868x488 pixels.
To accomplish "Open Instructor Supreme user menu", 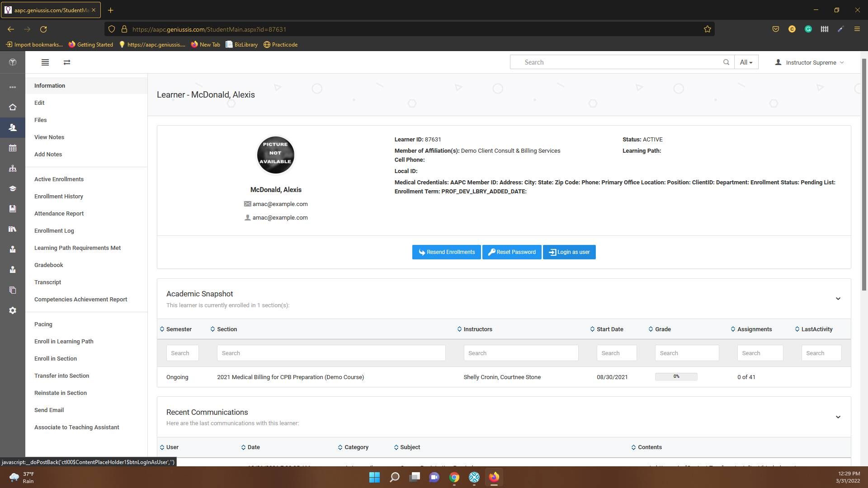I will pyautogui.click(x=810, y=63).
